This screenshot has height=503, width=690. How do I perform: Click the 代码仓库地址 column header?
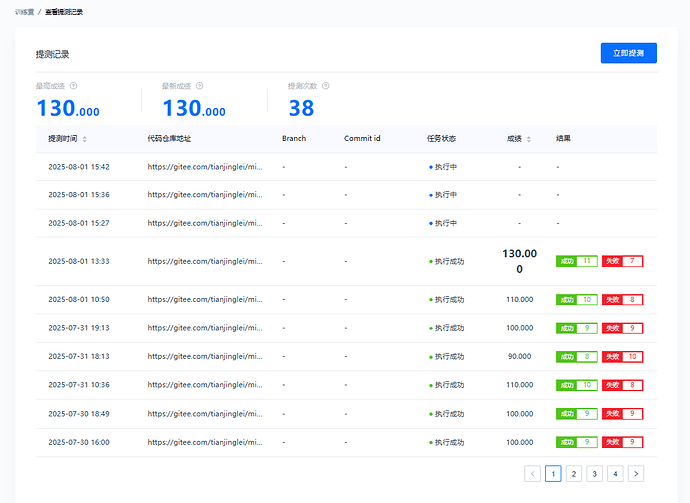click(169, 139)
